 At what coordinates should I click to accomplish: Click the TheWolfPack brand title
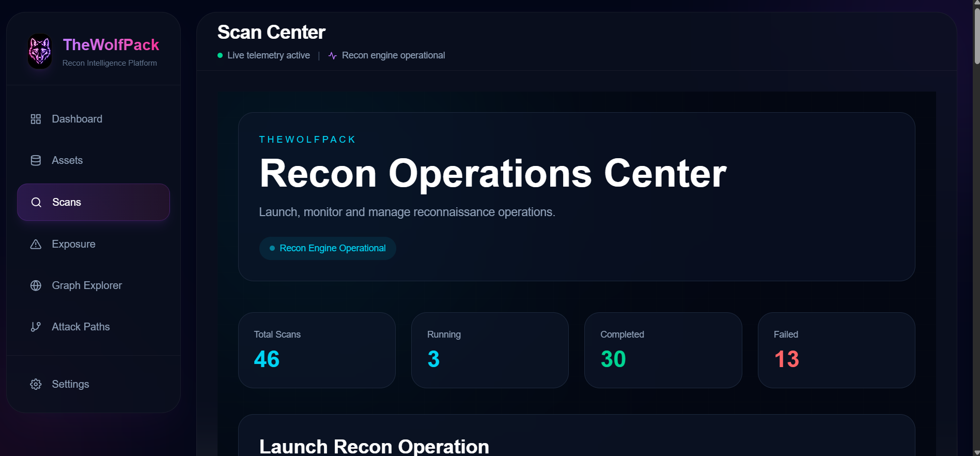click(111, 45)
